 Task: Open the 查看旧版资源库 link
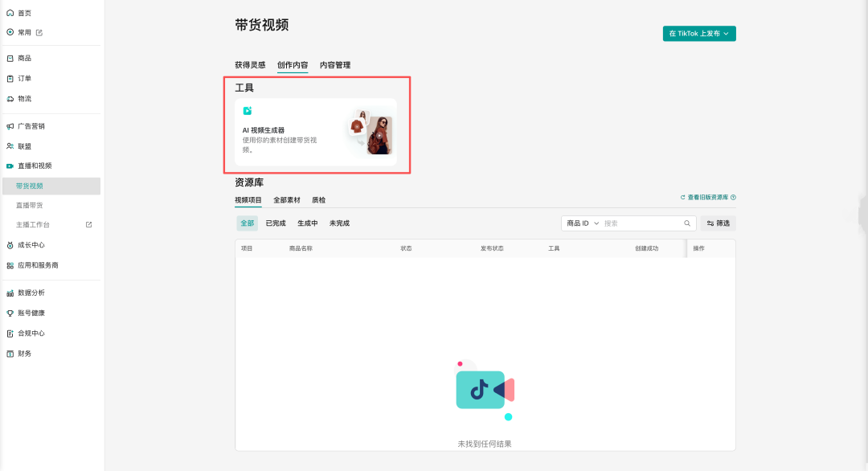coord(708,197)
